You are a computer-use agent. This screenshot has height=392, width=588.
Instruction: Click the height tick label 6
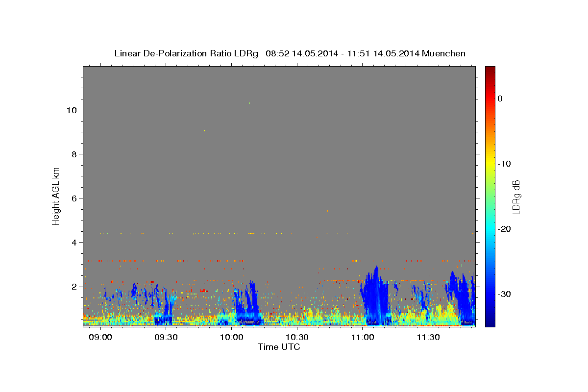(74, 198)
